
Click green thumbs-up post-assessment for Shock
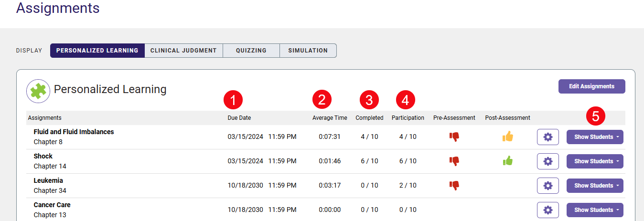(507, 161)
